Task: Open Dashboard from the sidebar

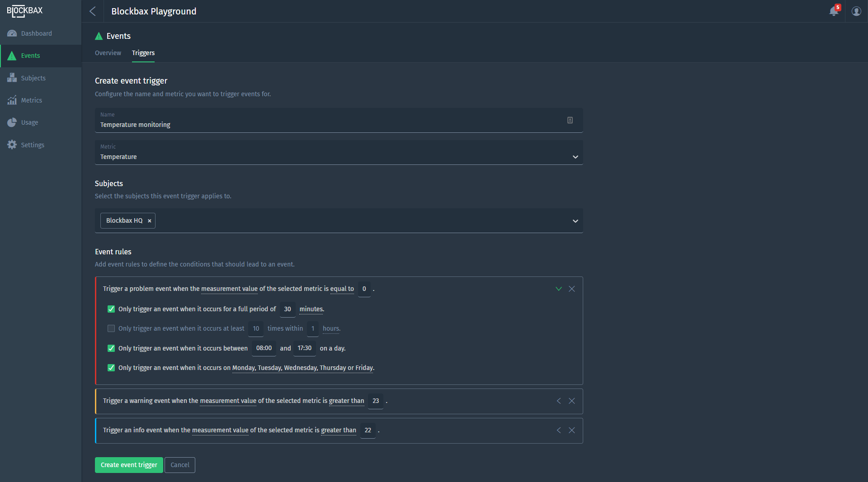Action: click(36, 33)
